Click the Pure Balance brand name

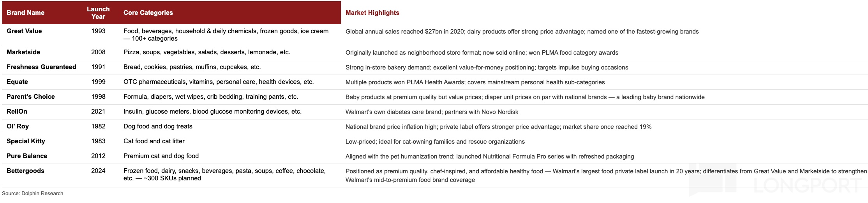[27, 156]
